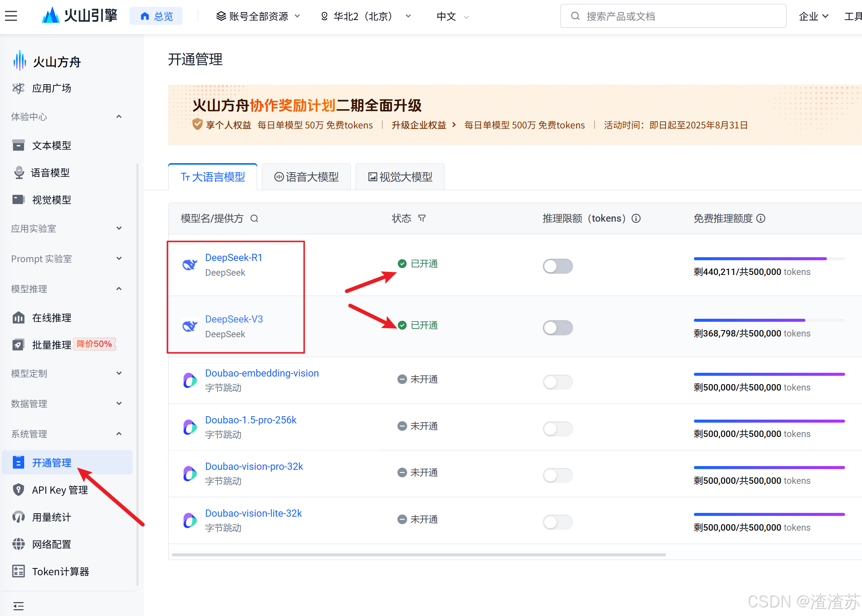Screen dimensions: 862x616
Task: Click the filter icon next to 状态
Action: click(x=422, y=218)
